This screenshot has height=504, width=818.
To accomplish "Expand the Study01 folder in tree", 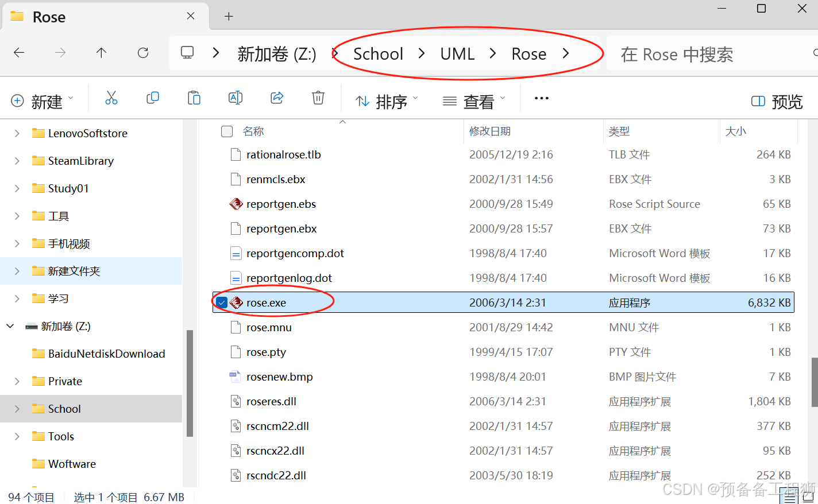I will [x=17, y=188].
